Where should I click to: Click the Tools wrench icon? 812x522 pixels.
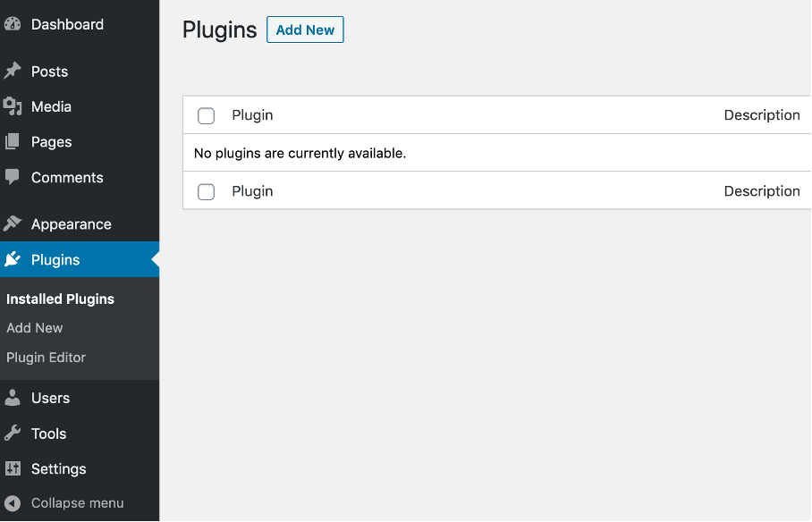click(13, 433)
